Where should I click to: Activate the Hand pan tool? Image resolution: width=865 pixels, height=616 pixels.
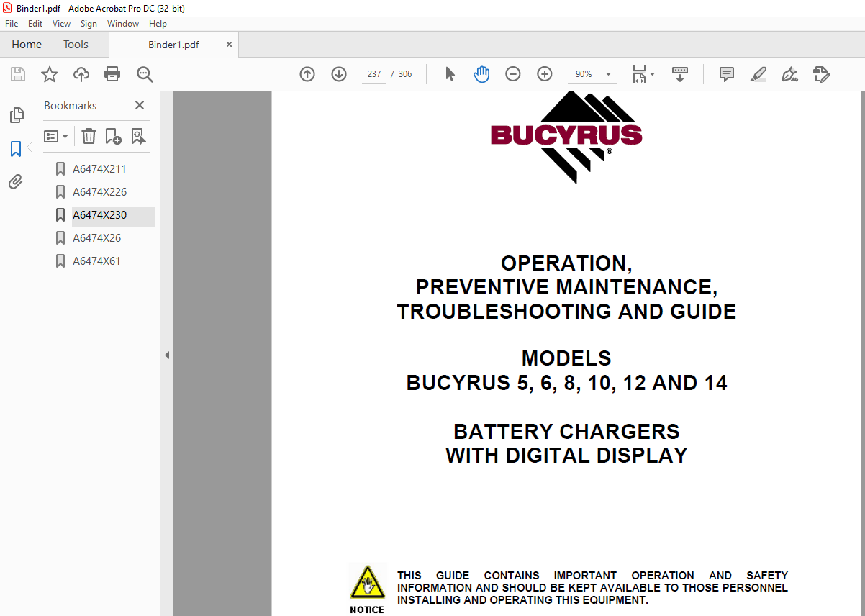pos(481,74)
